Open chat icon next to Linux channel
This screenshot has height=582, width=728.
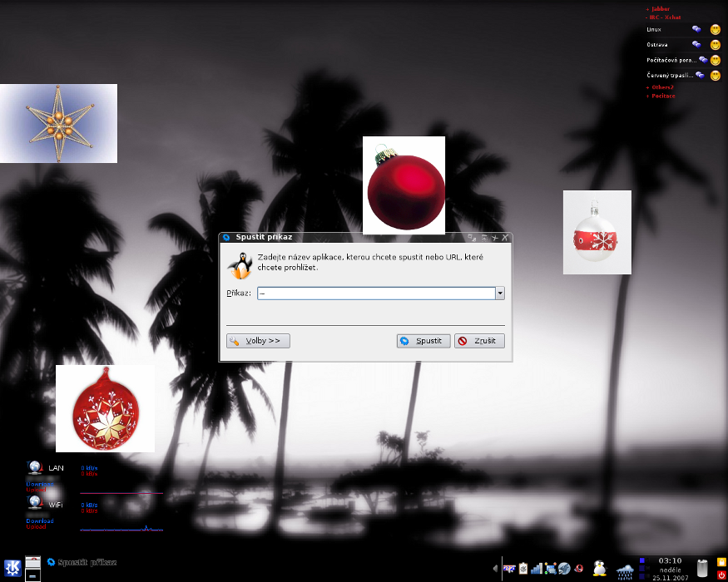click(x=696, y=29)
